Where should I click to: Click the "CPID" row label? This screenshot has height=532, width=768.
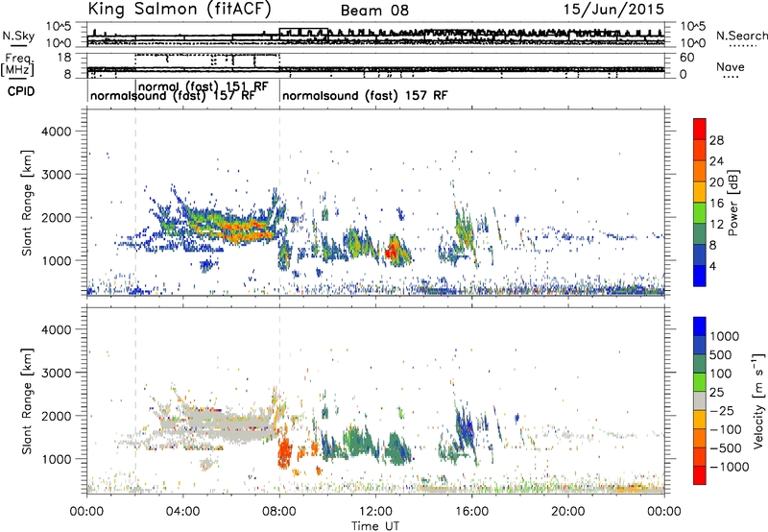21,91
